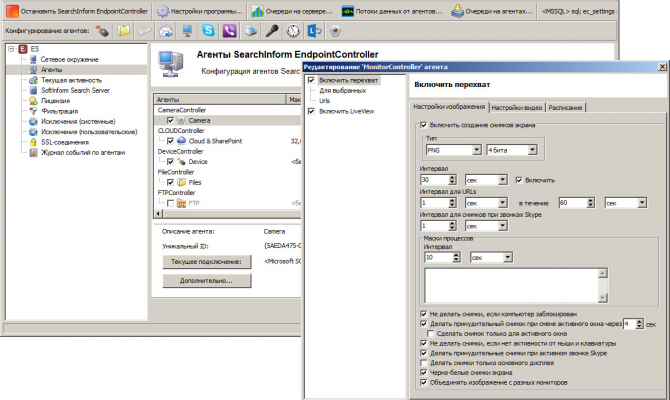The image size is (670, 400).
Task: Click the Агенты column header
Action: coord(220,99)
